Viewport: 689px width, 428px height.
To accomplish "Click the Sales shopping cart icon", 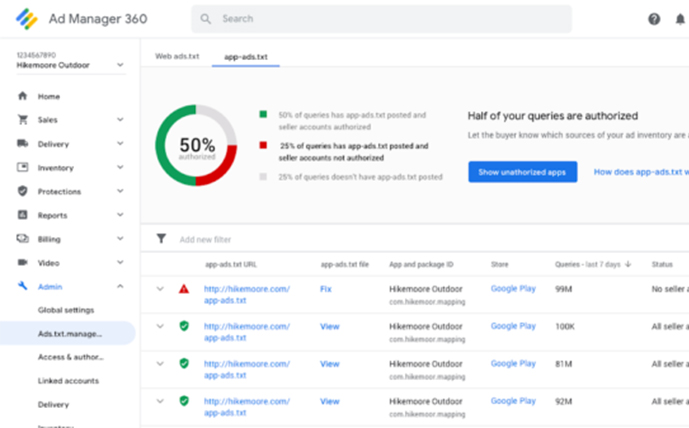I will point(22,120).
